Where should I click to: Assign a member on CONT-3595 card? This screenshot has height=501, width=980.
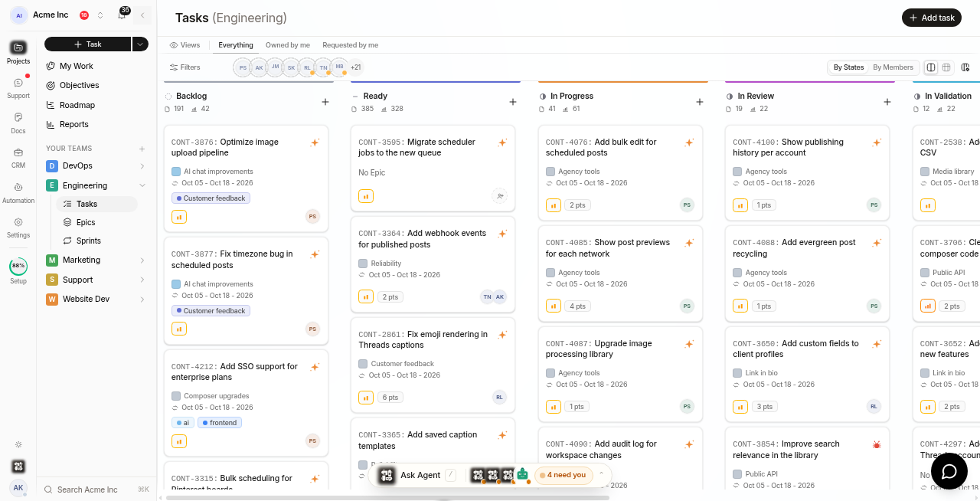pyautogui.click(x=500, y=196)
